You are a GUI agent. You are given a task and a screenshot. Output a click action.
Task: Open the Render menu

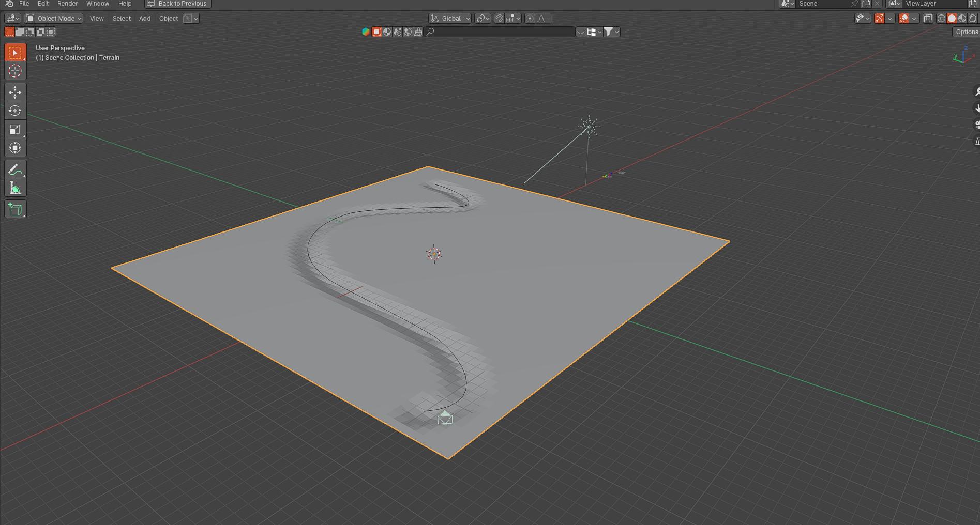point(67,4)
